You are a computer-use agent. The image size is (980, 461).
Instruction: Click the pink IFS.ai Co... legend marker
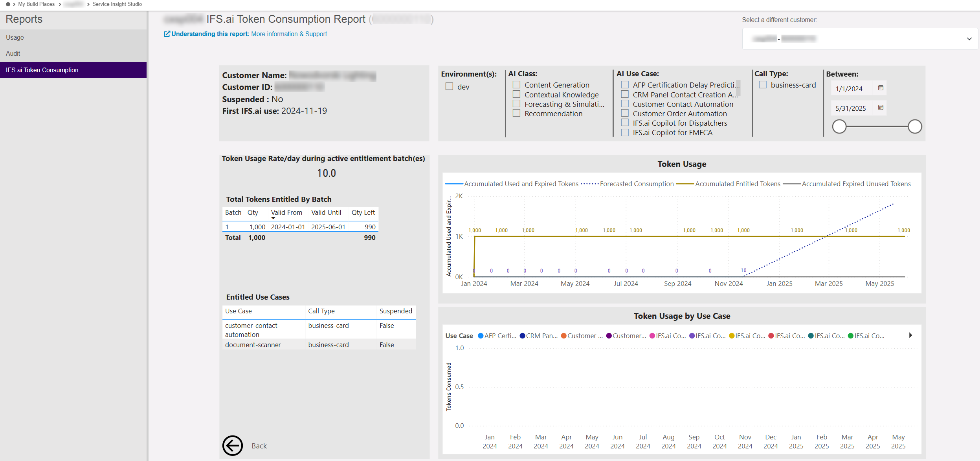tap(652, 336)
